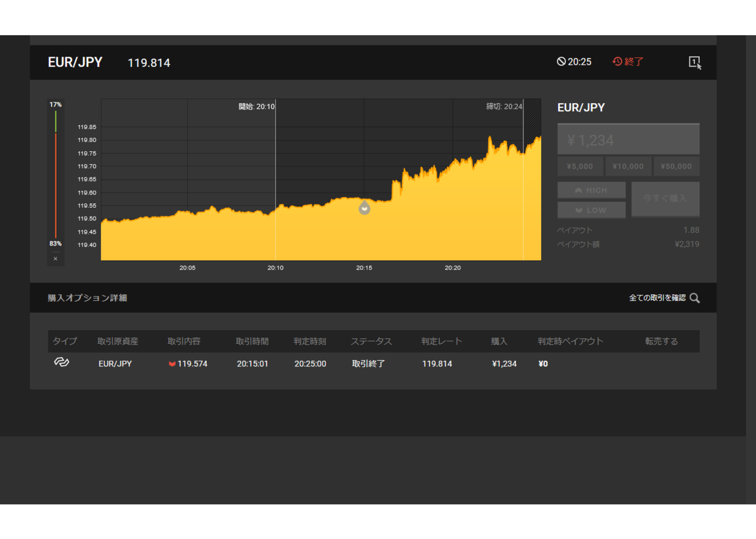756x539 pixels.
Task: Click the 締切: 20:24 deadline marker
Action: point(505,106)
